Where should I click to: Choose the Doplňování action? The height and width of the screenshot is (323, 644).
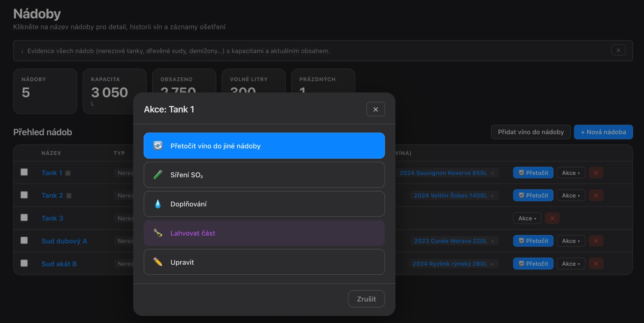tap(264, 204)
